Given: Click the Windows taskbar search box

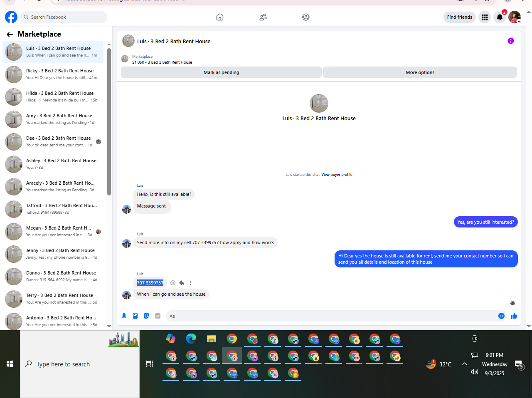Looking at the screenshot, I should pyautogui.click(x=80, y=364).
